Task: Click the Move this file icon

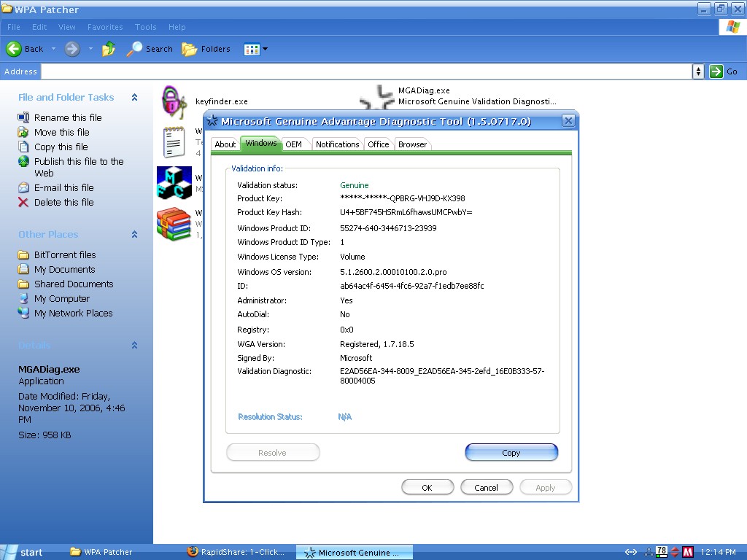Action: click(23, 132)
